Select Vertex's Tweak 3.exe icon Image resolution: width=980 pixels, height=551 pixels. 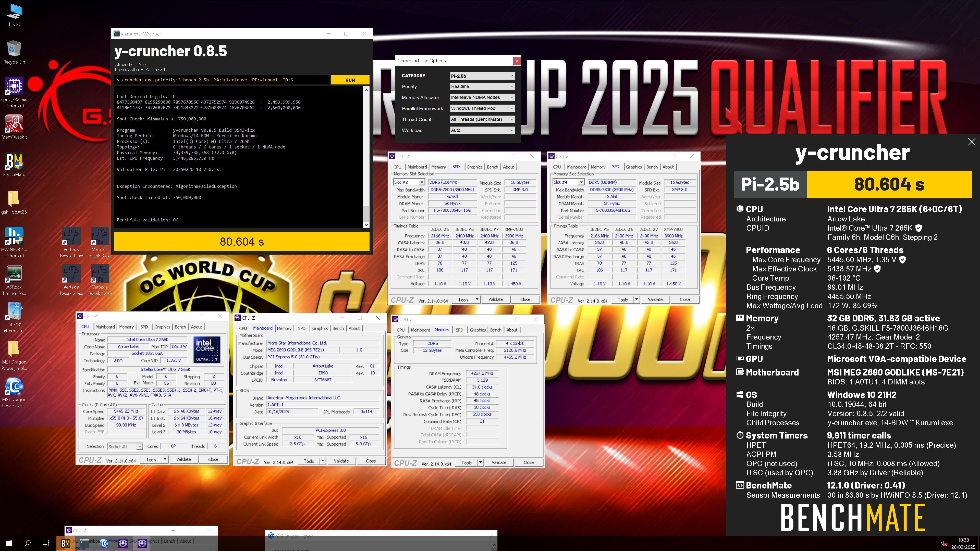tap(100, 243)
